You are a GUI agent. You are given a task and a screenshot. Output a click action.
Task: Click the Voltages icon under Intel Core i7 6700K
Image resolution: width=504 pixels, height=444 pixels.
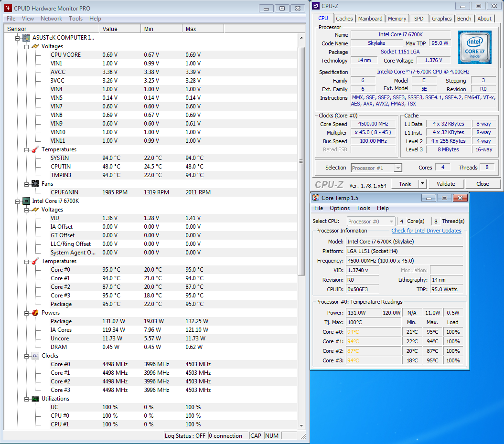(35, 210)
